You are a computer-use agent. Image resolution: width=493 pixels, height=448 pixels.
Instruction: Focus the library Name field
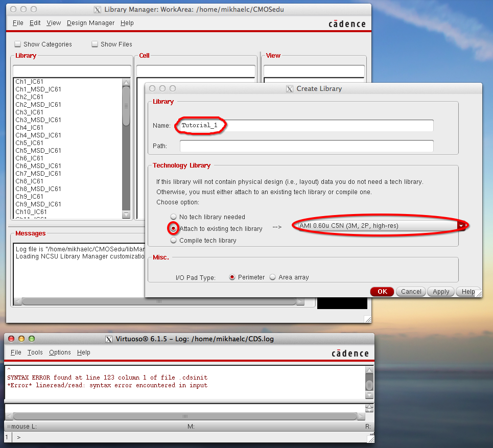[307, 125]
